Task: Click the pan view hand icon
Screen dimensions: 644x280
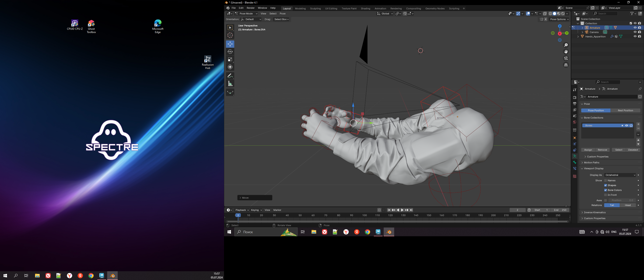Action: pos(566,52)
